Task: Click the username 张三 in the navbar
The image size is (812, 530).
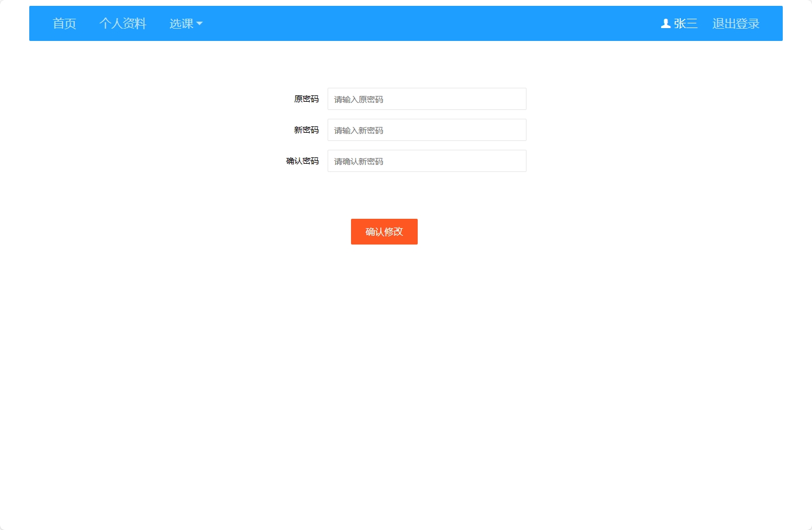Action: pyautogui.click(x=685, y=23)
